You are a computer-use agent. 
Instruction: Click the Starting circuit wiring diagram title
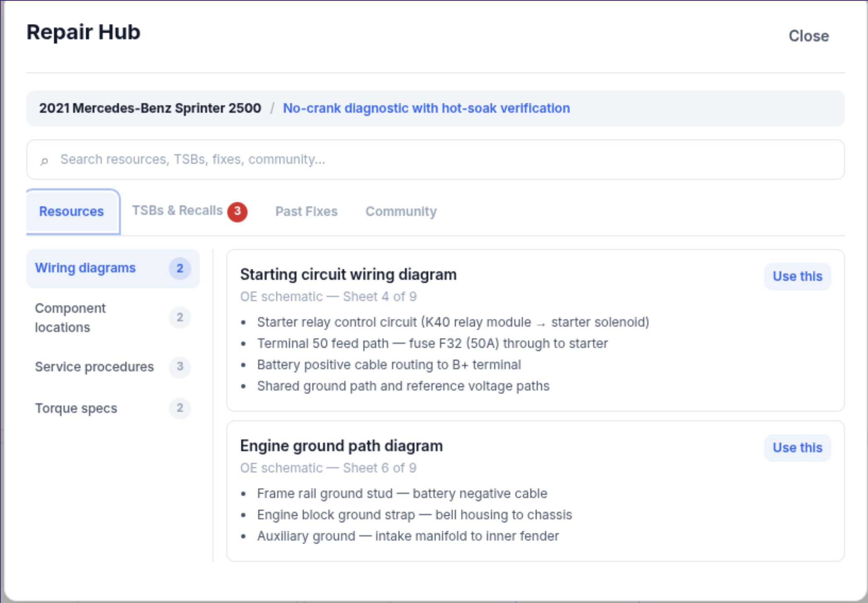coord(348,275)
